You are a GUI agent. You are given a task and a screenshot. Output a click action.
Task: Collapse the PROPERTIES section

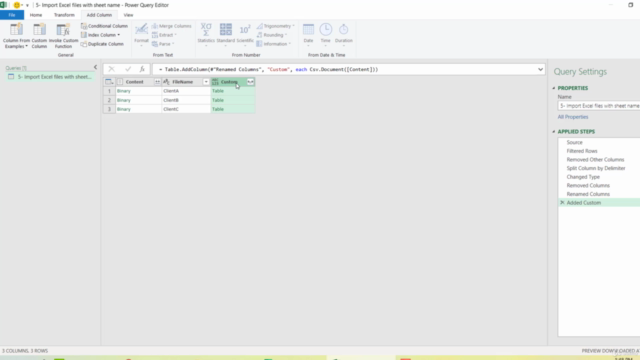click(554, 88)
